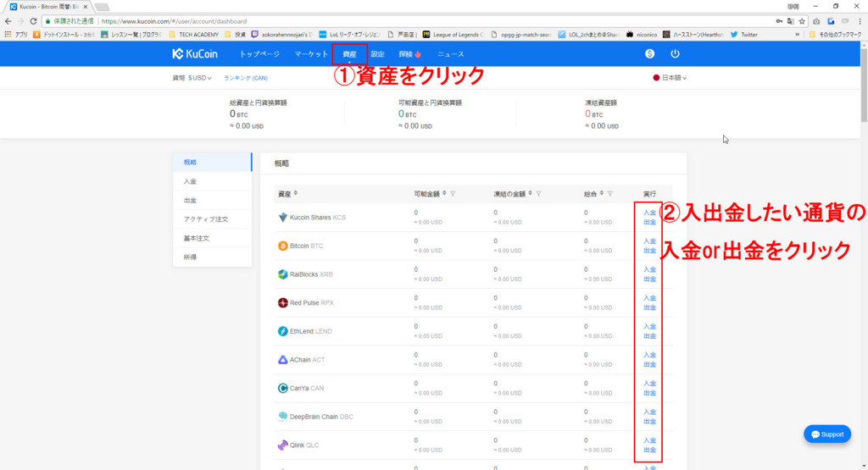Expand the bookmarks overflow chevron
Viewport: 868px width, 470px height.
click(797, 34)
